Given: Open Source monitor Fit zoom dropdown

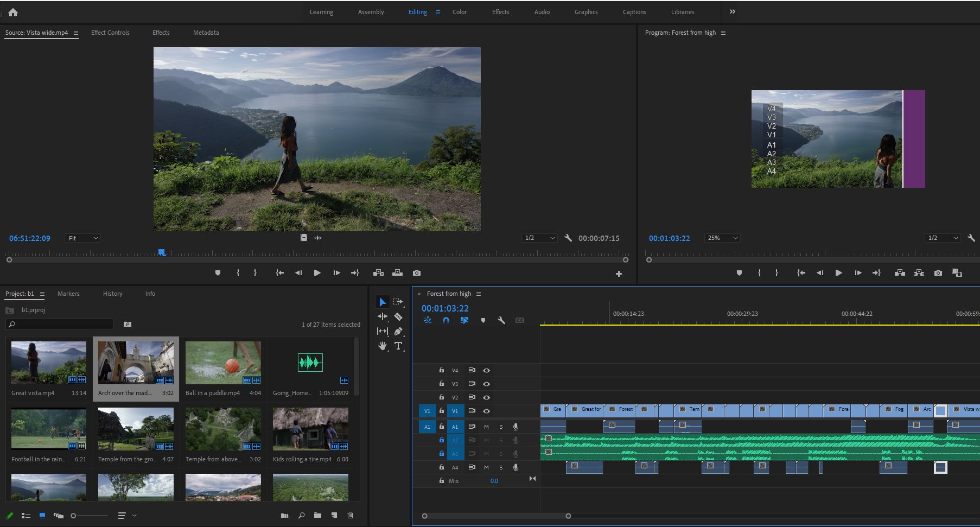Looking at the screenshot, I should tap(82, 238).
